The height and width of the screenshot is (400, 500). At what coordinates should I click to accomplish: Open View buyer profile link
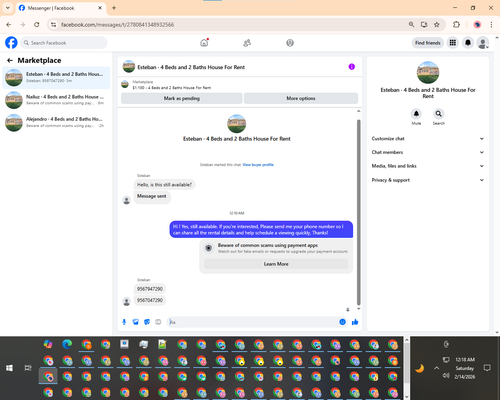[x=258, y=165]
